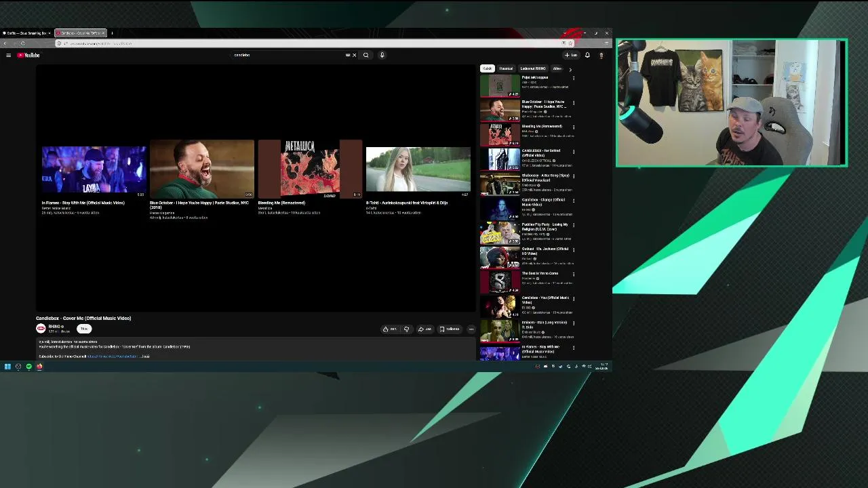Open the YouTube hamburger guide menu

click(8, 55)
